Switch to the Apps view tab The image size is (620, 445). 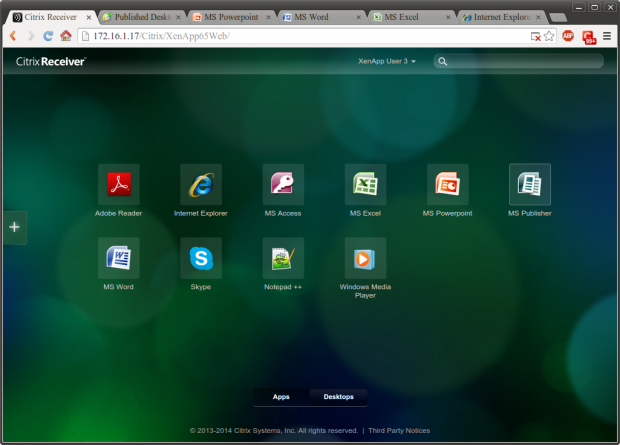(x=281, y=397)
